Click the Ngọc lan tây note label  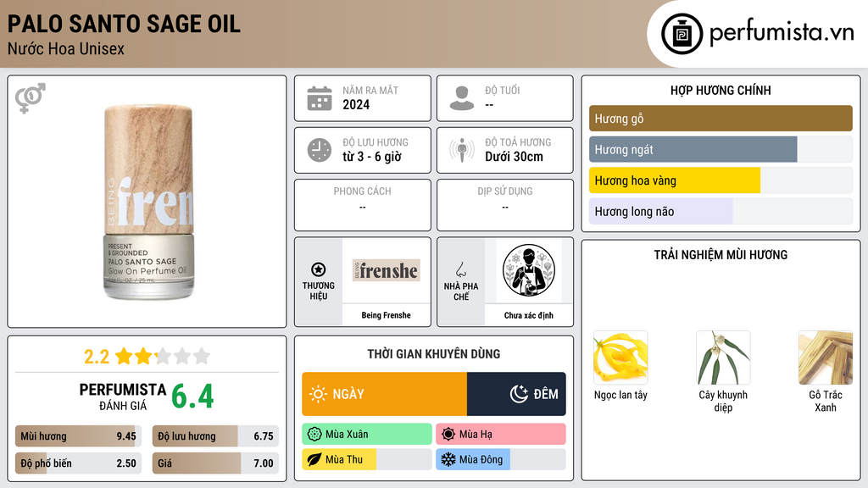620,395
